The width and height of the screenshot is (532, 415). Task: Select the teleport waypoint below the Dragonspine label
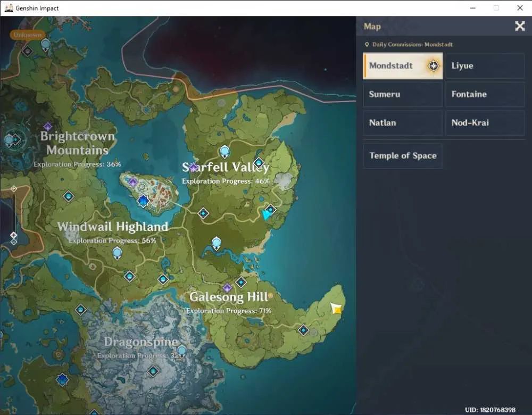tap(153, 371)
